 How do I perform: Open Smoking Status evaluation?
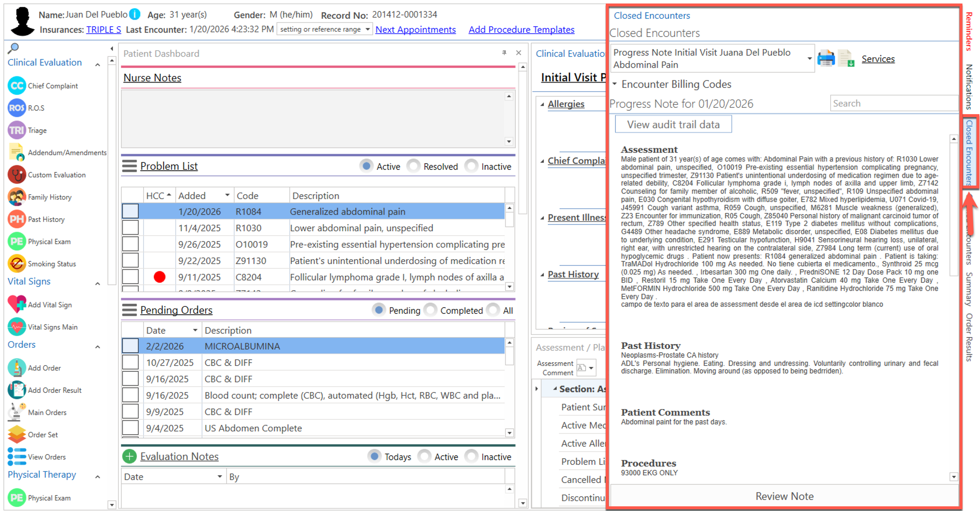click(17, 263)
